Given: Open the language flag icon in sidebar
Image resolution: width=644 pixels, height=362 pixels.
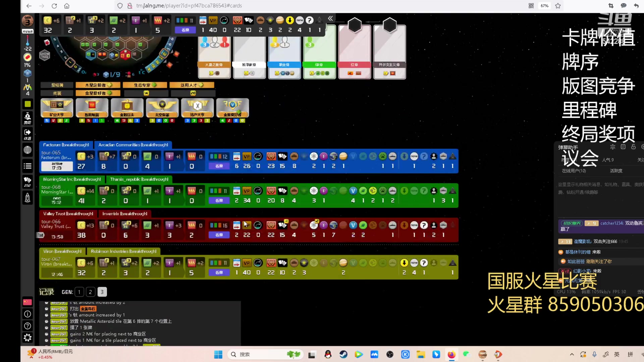Looking at the screenshot, I should coord(28,302).
